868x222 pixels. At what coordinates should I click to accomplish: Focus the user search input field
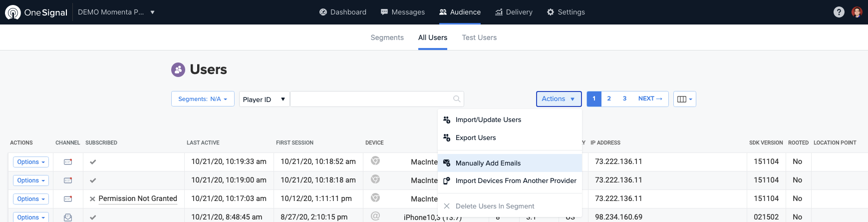click(372, 99)
